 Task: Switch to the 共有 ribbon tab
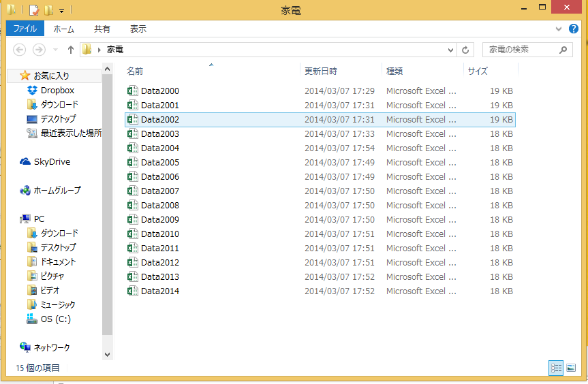[102, 29]
